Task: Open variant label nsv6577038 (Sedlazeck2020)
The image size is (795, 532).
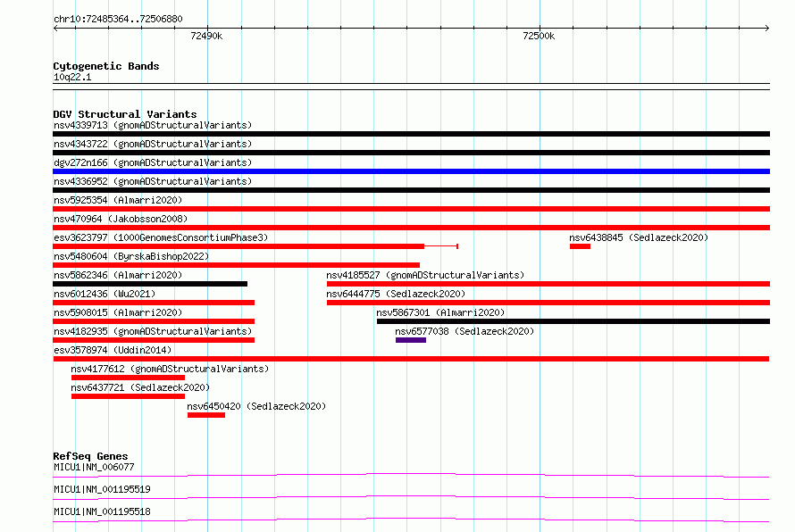Action: click(464, 331)
